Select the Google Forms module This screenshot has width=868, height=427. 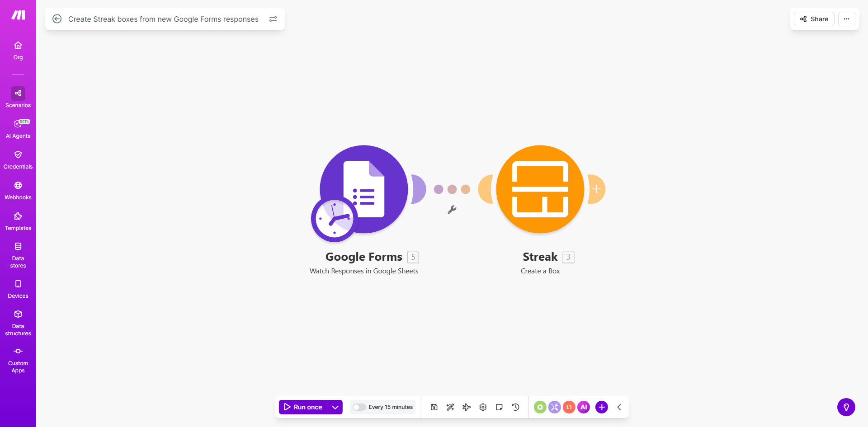[x=364, y=189]
